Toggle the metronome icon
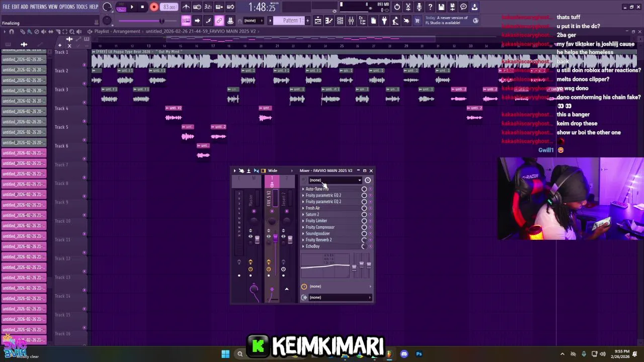Viewport: 644px width, 362px height. pyautogui.click(x=186, y=7)
